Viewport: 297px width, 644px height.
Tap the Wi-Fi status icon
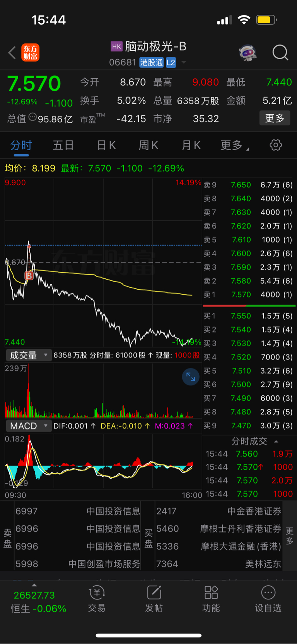pos(244,20)
